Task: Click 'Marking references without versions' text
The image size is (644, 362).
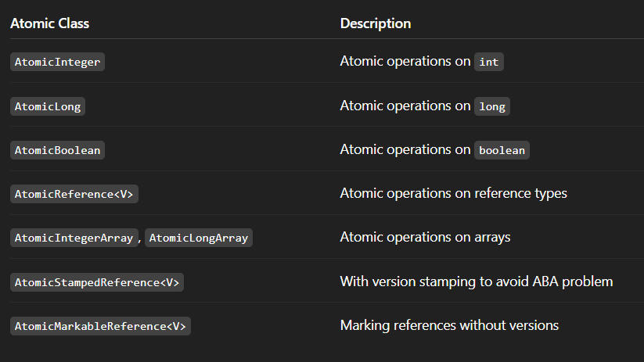Action: [449, 325]
